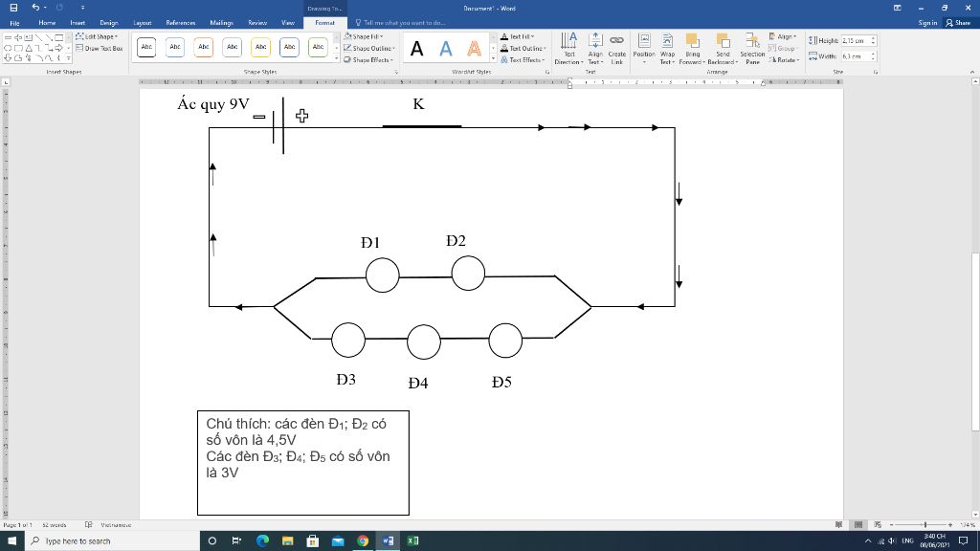Open the Selection Pane
Screen dimensions: 980x551
pyautogui.click(x=752, y=48)
